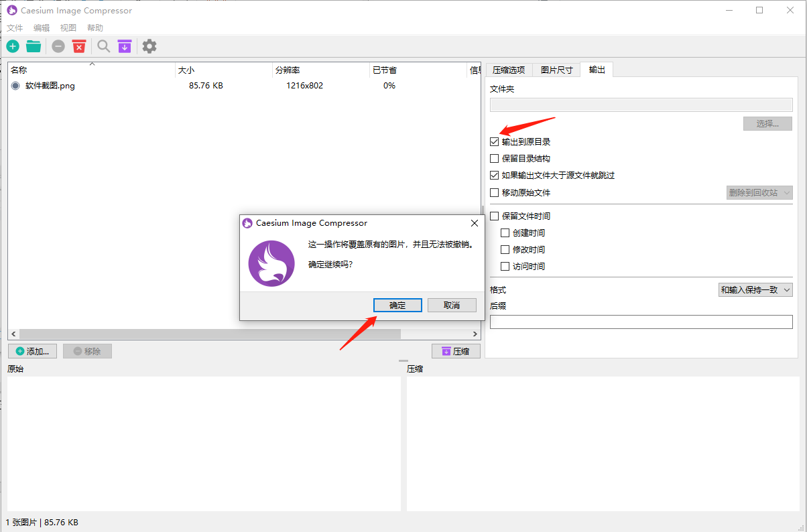
Task: Uncheck the 输出到原目录 checkbox
Action: (x=495, y=141)
